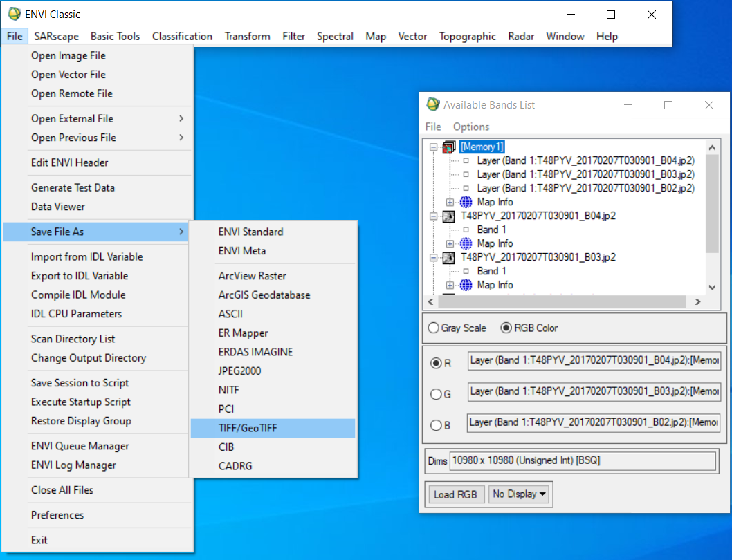
Task: Collapse the T48PYV B03.jp2 tree node
Action: tap(433, 258)
